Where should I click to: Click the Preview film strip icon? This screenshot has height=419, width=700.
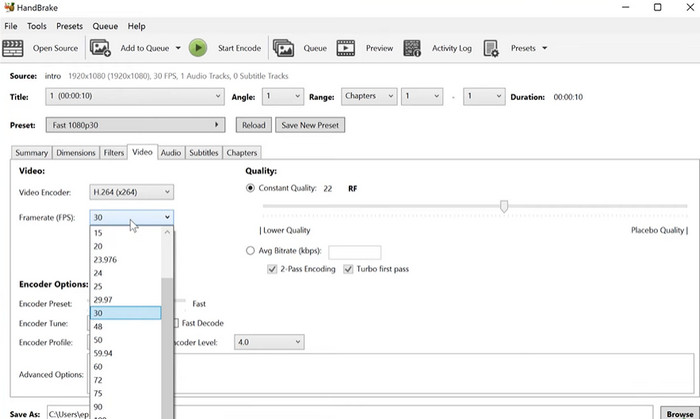[x=346, y=48]
